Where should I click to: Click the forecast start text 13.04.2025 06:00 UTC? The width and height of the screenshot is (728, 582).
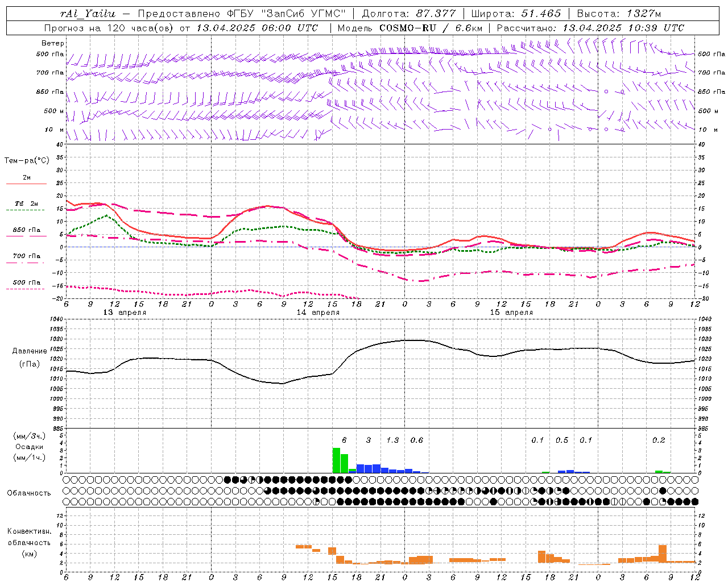pos(258,28)
